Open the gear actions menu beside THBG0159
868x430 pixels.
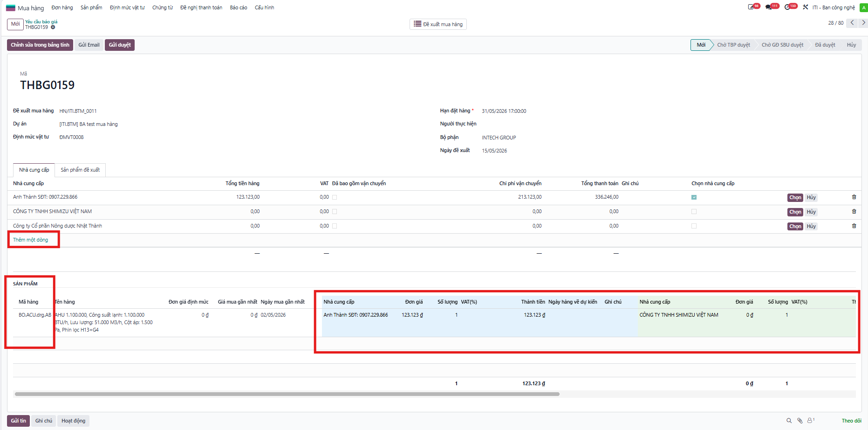click(x=53, y=28)
